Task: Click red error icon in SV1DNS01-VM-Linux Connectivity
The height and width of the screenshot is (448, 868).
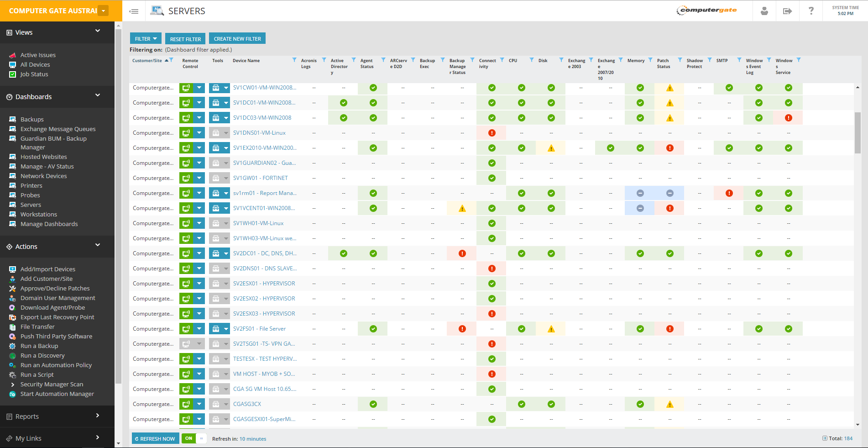Action: 492,133
